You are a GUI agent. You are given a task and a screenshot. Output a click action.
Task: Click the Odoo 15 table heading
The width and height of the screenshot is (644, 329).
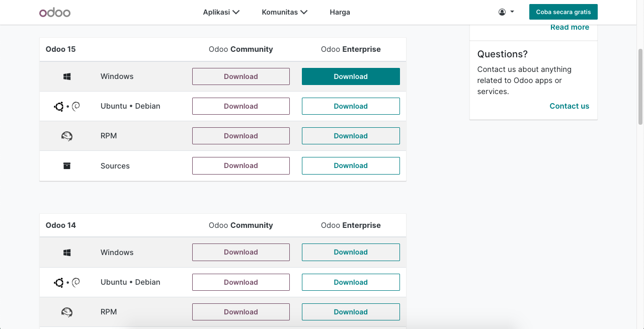(x=60, y=49)
